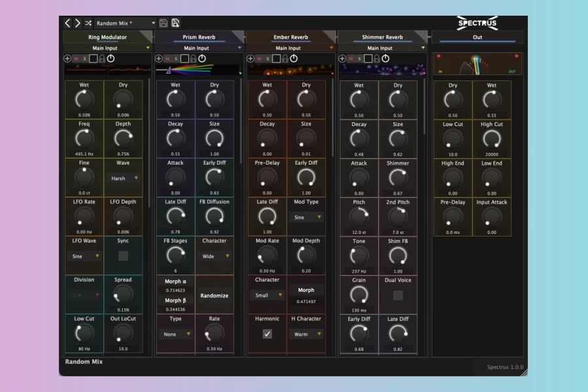Open the Random Mix preset dropdown

(126, 23)
